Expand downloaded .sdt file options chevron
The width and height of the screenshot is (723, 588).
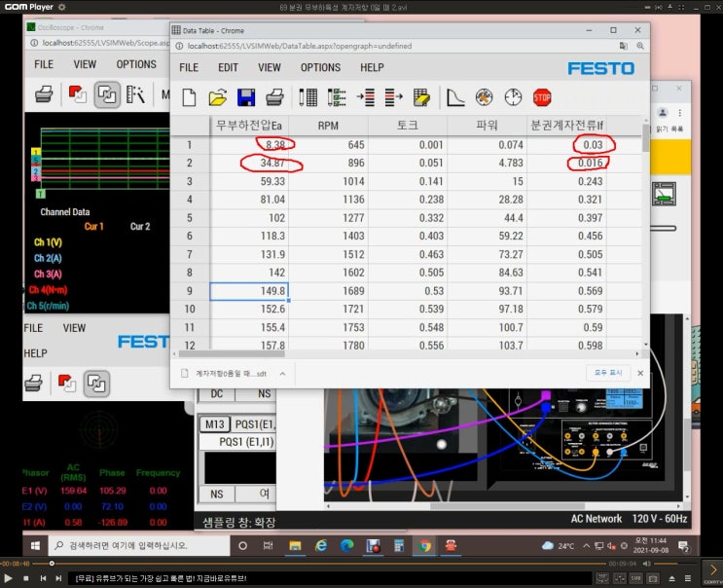282,374
